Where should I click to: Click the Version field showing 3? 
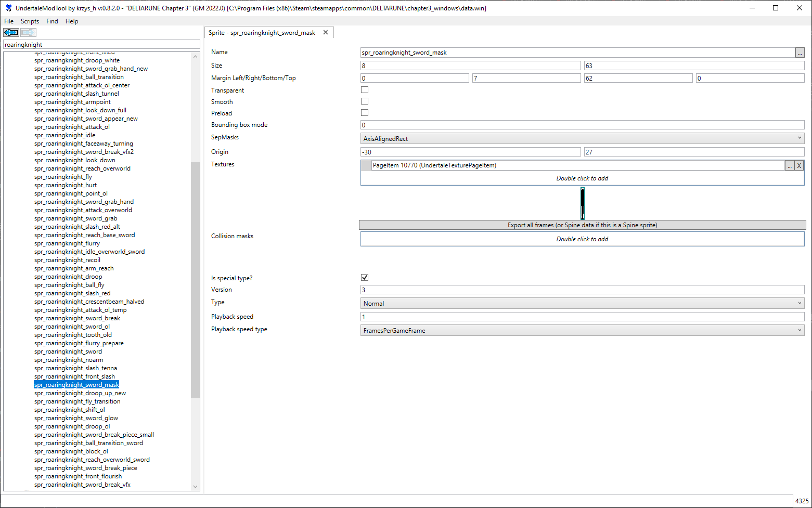coord(582,290)
